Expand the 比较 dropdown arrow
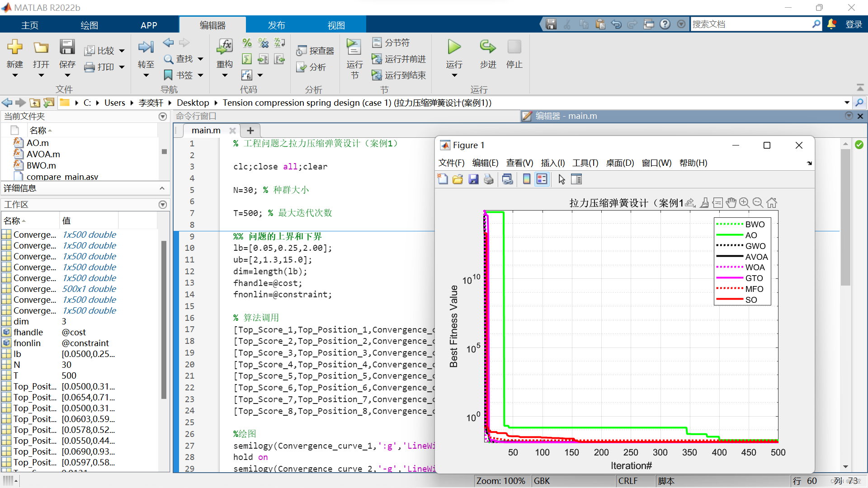The height and width of the screenshot is (488, 868). point(122,51)
